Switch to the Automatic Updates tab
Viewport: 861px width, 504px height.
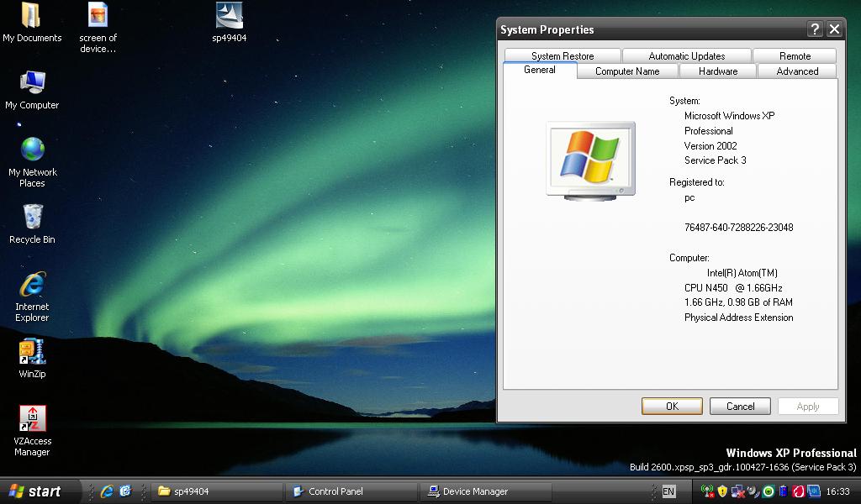click(686, 56)
